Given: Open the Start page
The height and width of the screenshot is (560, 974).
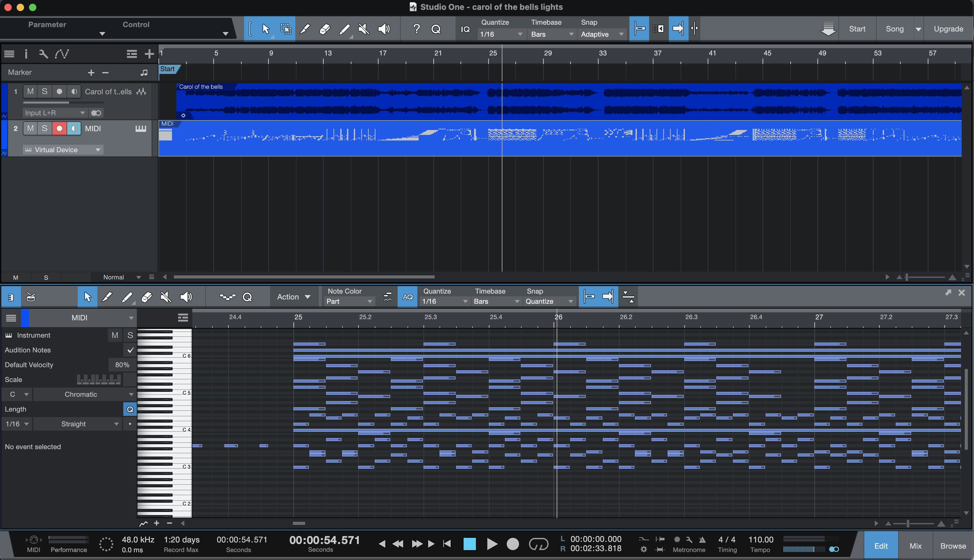Looking at the screenshot, I should click(857, 29).
